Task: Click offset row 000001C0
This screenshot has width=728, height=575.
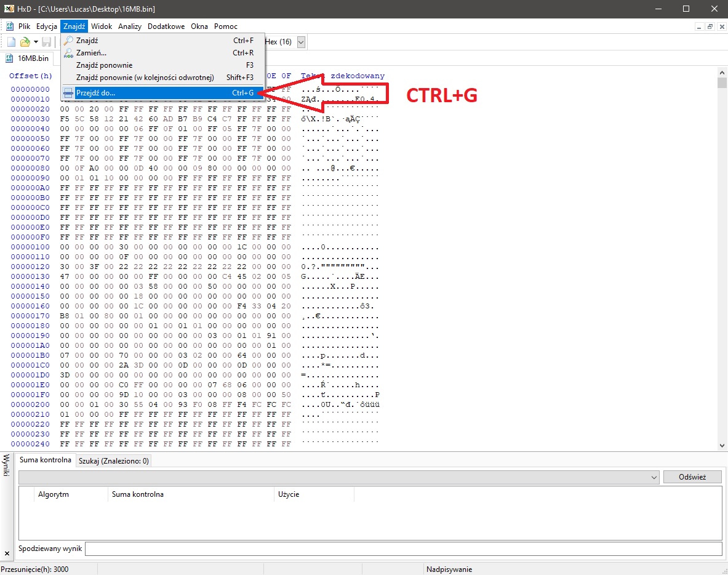Action: coord(30,365)
